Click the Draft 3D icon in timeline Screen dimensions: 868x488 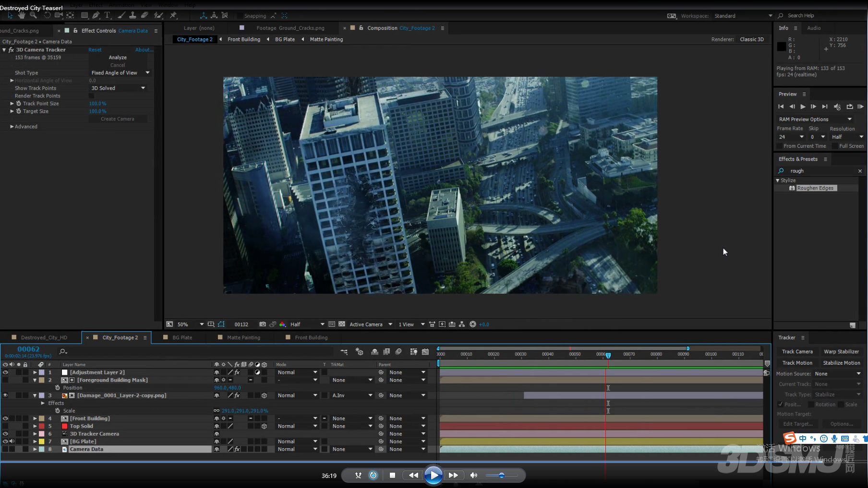[x=359, y=352]
